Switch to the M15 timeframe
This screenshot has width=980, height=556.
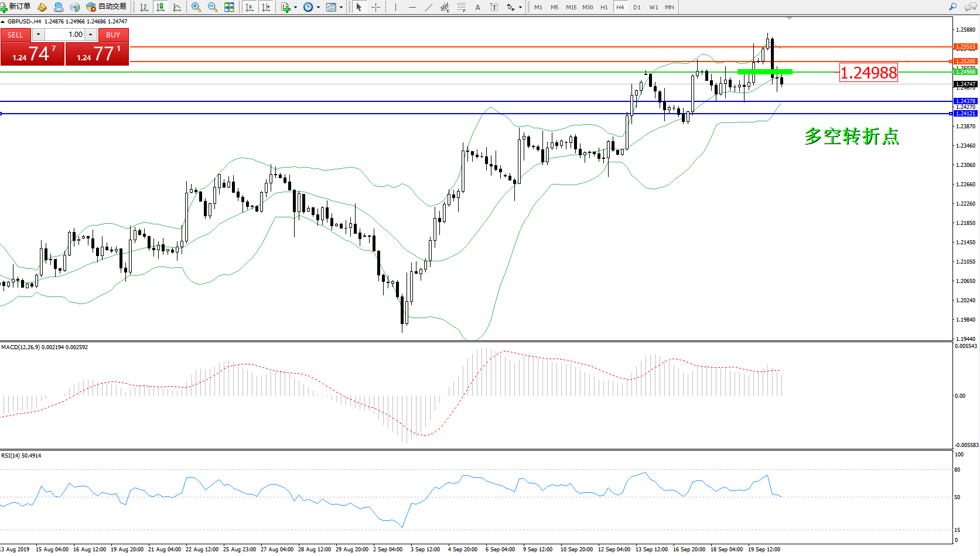coord(571,7)
